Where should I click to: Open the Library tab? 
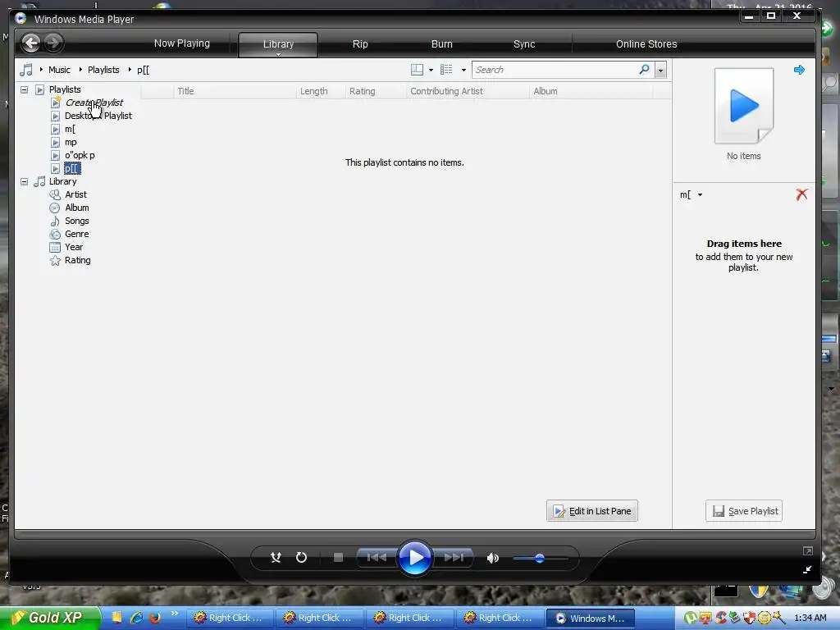(278, 44)
